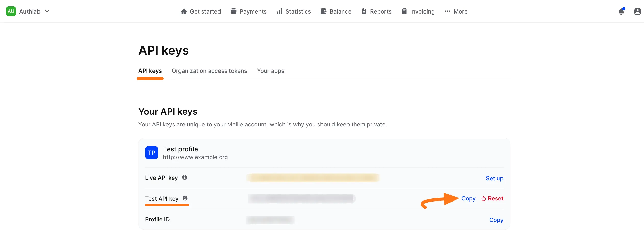Open the More navigation menu
Screen dimensions: 644x236
coord(456,11)
